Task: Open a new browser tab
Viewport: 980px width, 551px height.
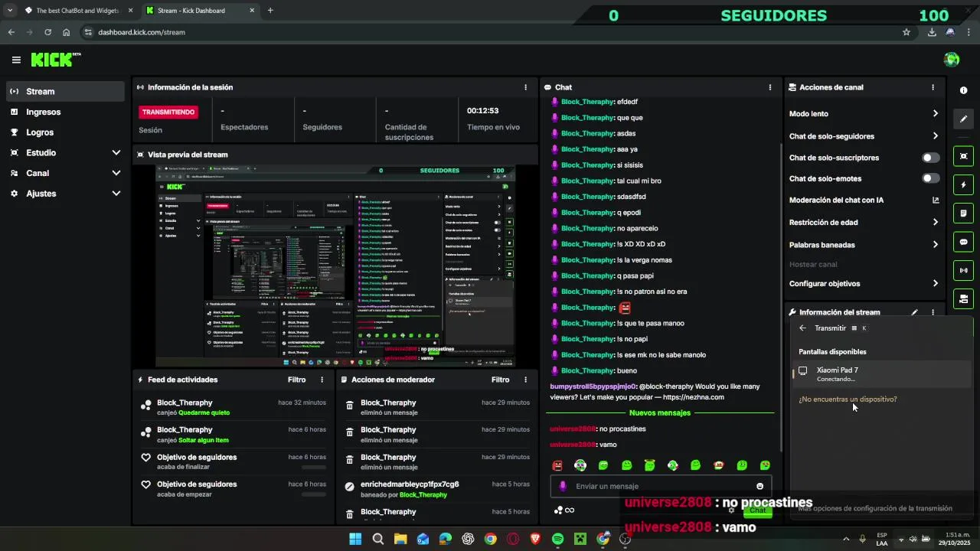Action: (x=270, y=11)
